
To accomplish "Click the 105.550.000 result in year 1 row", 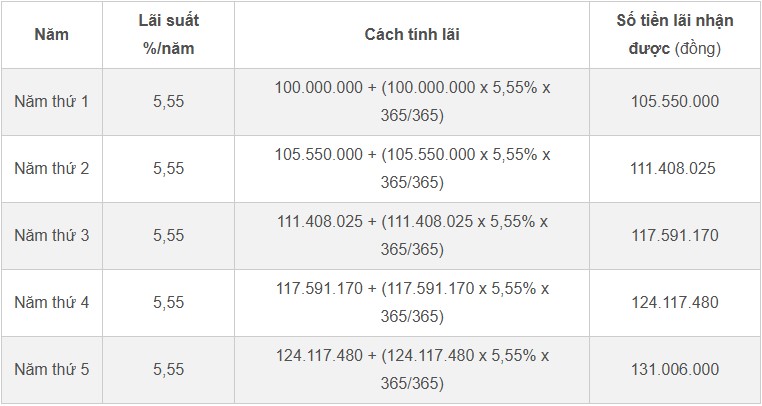I will pyautogui.click(x=674, y=101).
